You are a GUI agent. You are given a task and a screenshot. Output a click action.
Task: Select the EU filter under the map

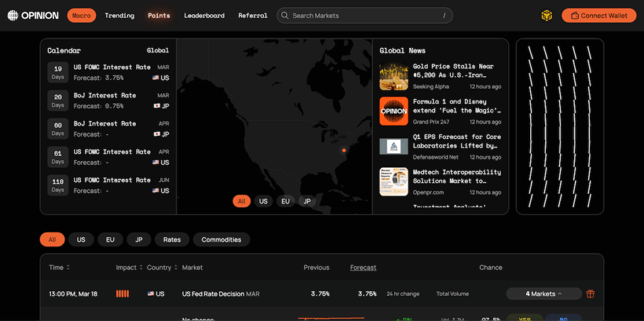point(286,201)
